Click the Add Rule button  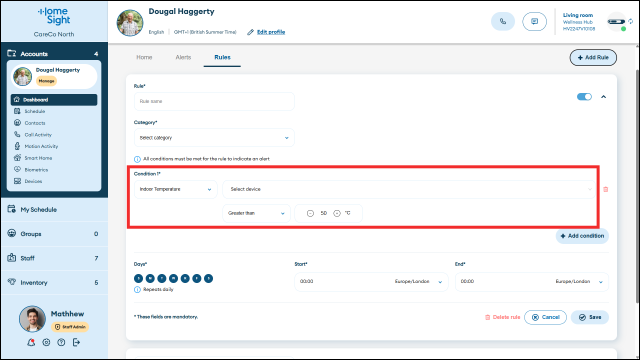[x=593, y=58]
